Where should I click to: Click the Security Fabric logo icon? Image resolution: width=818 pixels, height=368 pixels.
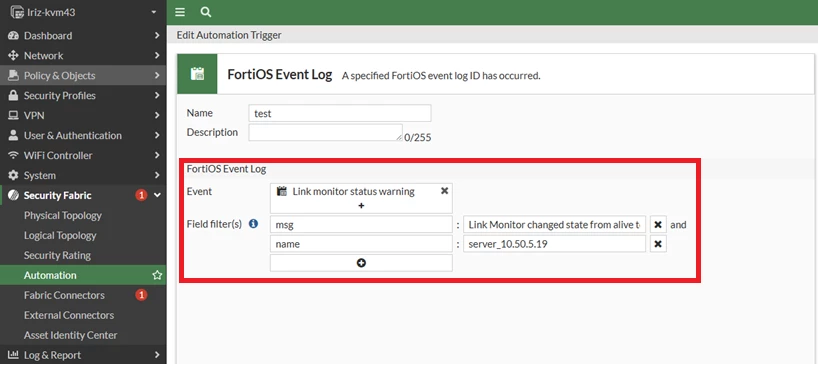click(14, 195)
